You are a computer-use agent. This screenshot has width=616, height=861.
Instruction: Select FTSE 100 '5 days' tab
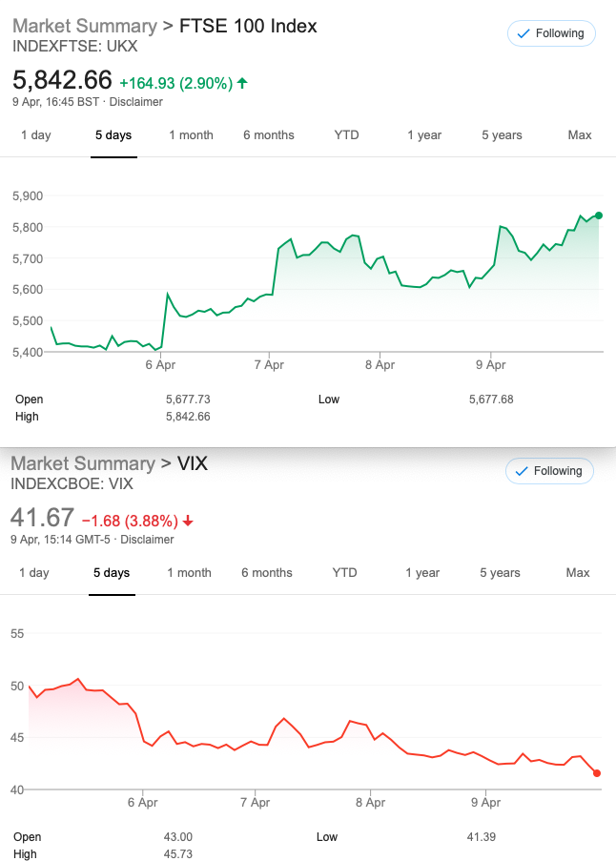coord(113,135)
